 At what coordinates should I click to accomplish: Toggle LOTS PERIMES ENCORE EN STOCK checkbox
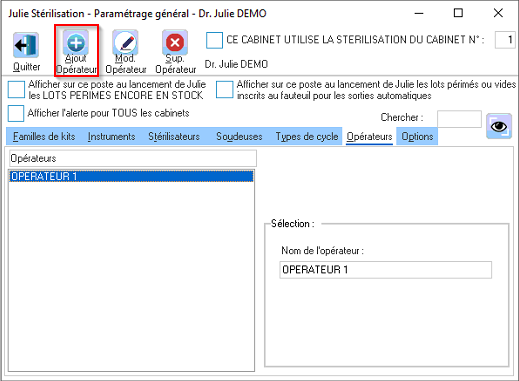pyautogui.click(x=16, y=89)
